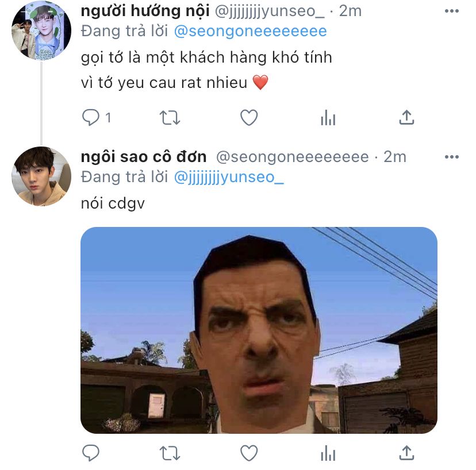Screen dimensions: 476x470
Task: Open the attached meme image
Action: coord(259,330)
